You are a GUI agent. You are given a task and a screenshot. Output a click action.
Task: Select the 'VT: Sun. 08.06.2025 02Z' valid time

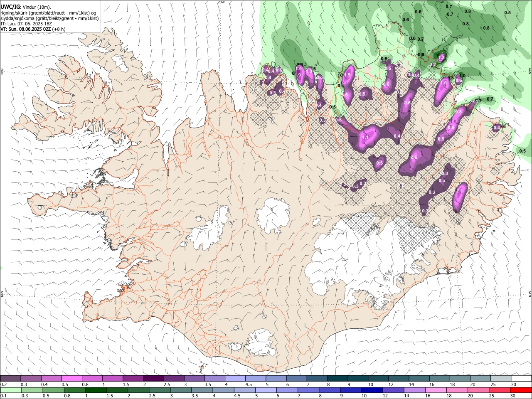coord(26,30)
